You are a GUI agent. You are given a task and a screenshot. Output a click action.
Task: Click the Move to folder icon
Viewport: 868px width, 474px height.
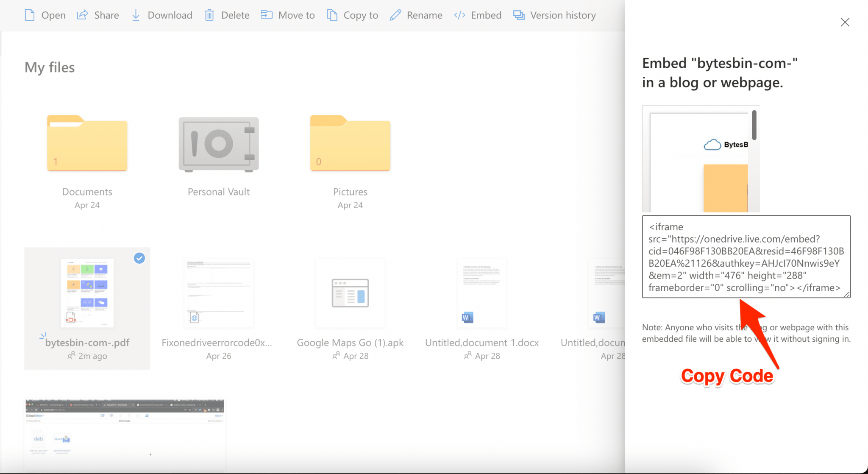click(267, 15)
